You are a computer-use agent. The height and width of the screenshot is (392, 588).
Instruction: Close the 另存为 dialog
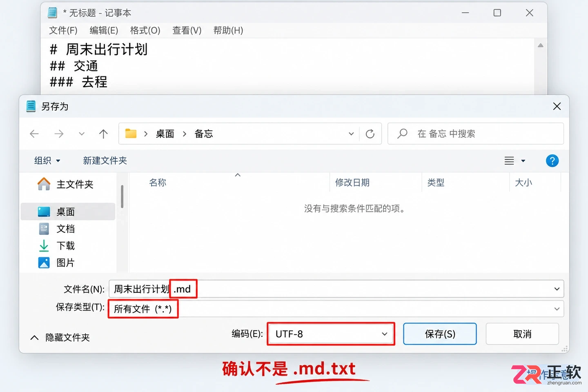click(x=557, y=107)
